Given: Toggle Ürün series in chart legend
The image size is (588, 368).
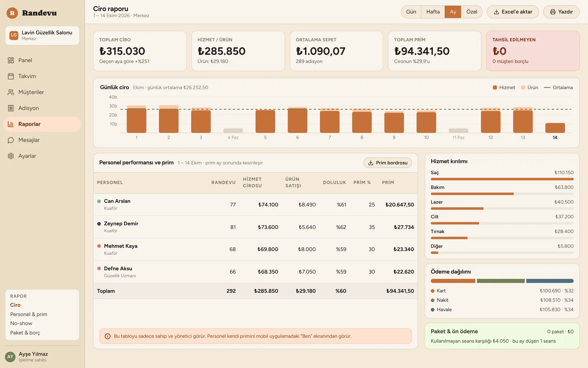Looking at the screenshot, I should click(529, 88).
